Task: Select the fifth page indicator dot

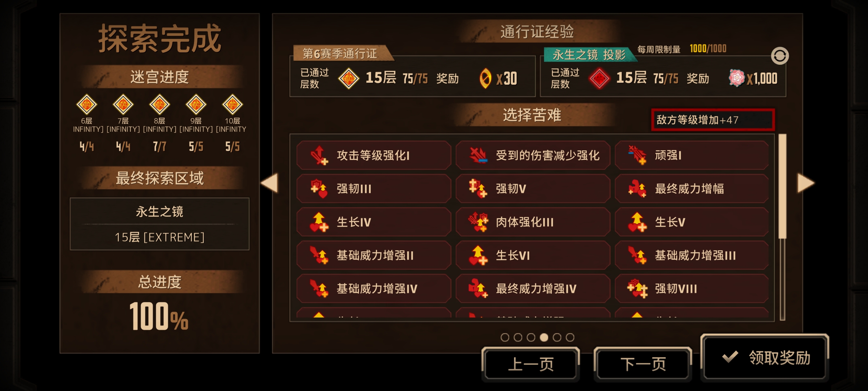Action: pos(557,337)
